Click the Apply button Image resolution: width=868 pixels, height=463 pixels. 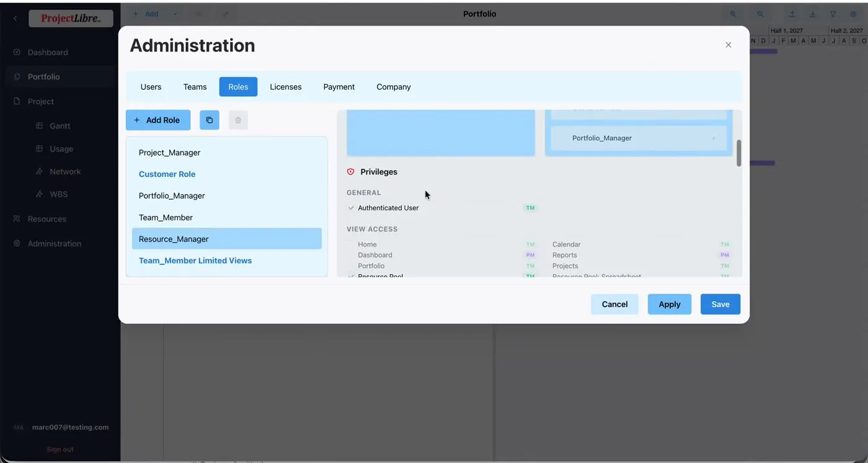tap(670, 304)
